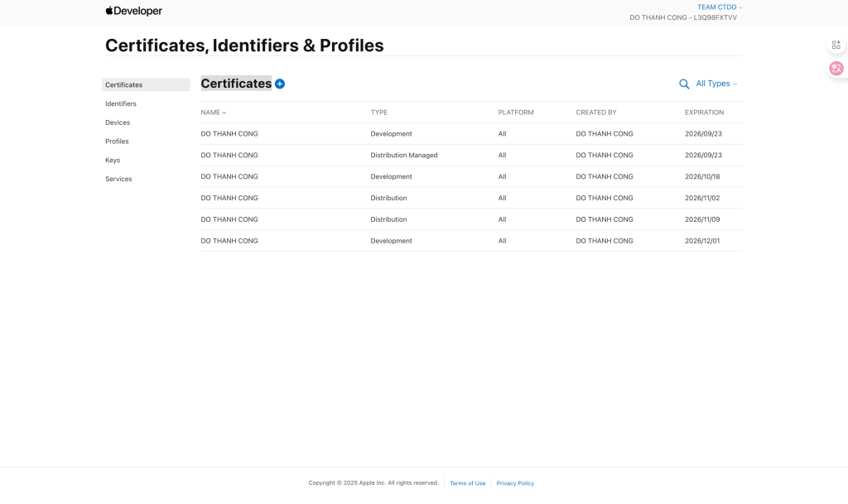Image resolution: width=848 pixels, height=504 pixels.
Task: Open the Privacy Policy link
Action: coord(515,483)
